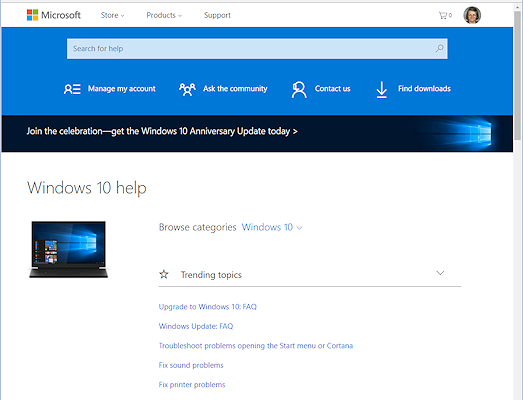523x400 pixels.
Task: Click the Microsoft logo
Action: (x=54, y=15)
